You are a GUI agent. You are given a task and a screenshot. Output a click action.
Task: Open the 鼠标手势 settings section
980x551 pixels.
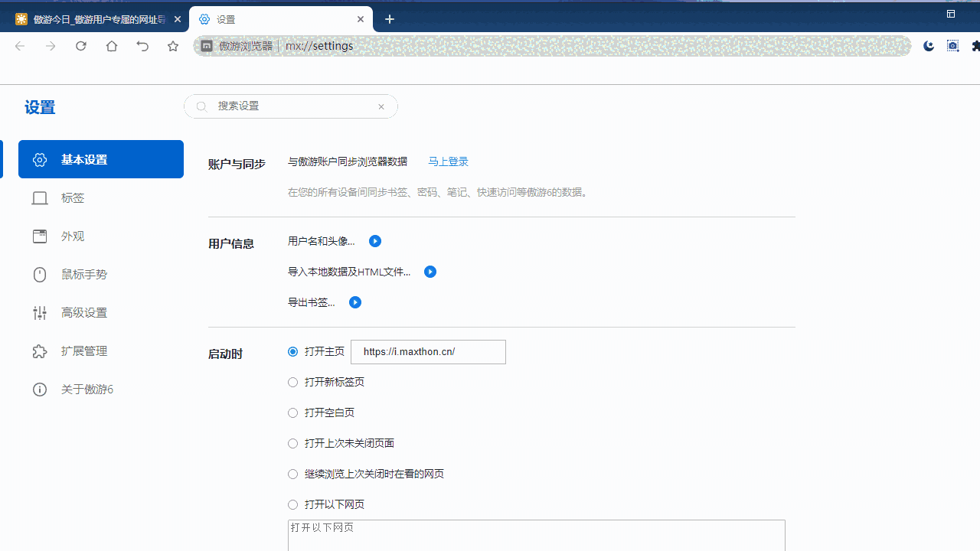coord(83,274)
